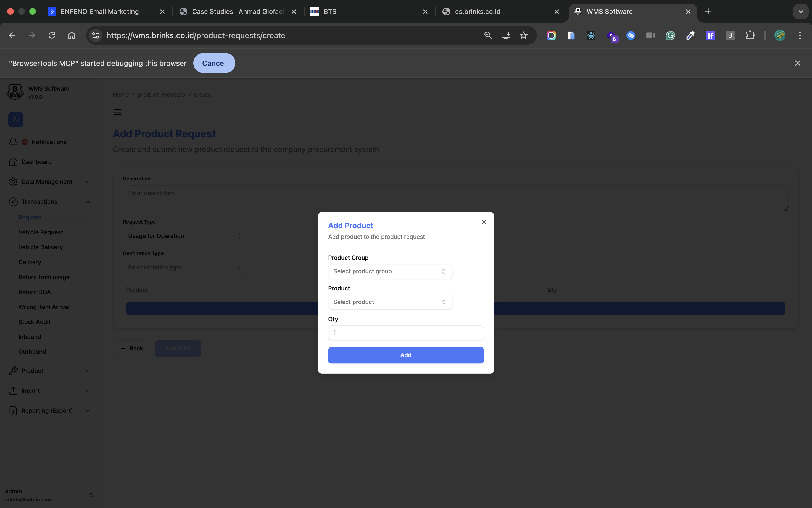Toggle dark mode moon button
The height and width of the screenshot is (508, 812).
tap(15, 120)
